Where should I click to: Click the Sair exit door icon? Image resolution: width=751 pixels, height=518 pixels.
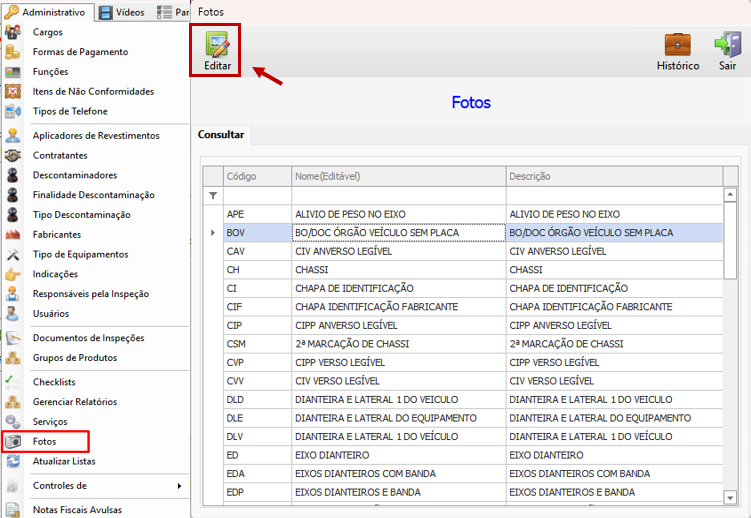point(728,45)
